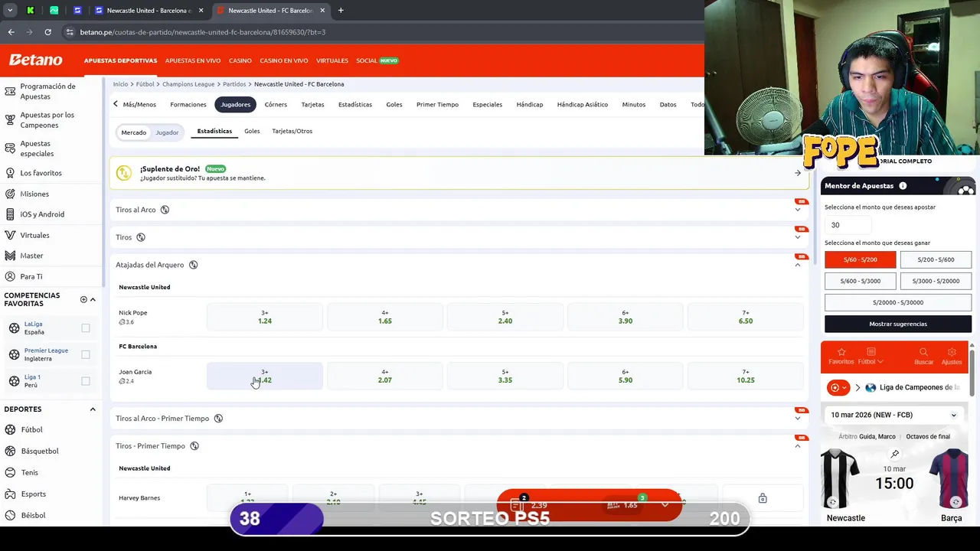Select Básquetbol under Deportes
Viewport: 980px width, 551px height.
(39, 451)
